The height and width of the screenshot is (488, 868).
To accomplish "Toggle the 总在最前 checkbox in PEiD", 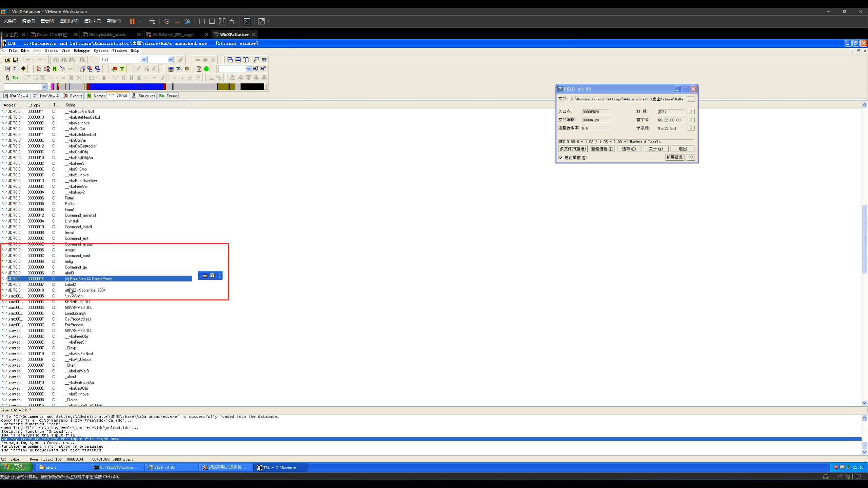I will click(560, 158).
